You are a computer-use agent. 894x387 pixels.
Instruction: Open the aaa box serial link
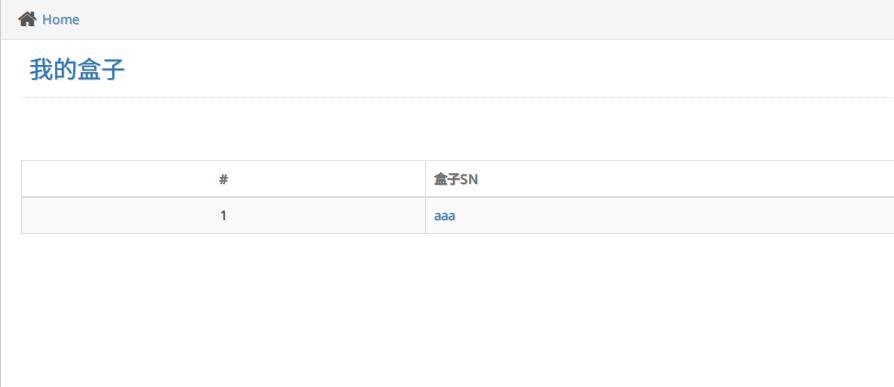445,216
